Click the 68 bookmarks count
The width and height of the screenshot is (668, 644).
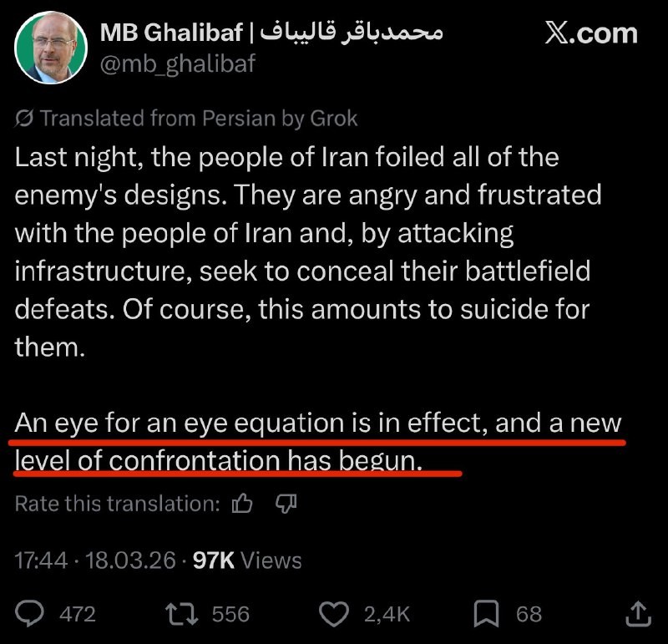pos(529,615)
